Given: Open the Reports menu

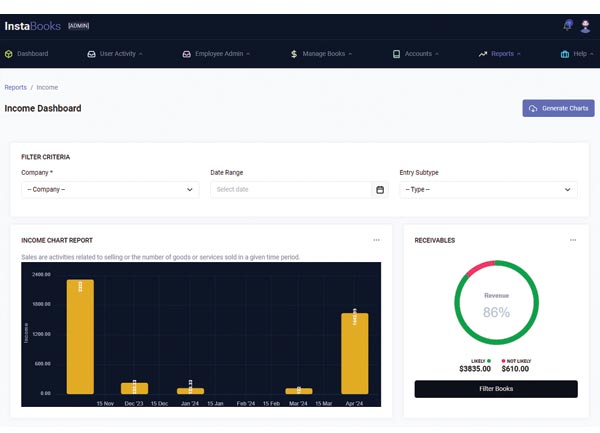Looking at the screenshot, I should (x=500, y=53).
